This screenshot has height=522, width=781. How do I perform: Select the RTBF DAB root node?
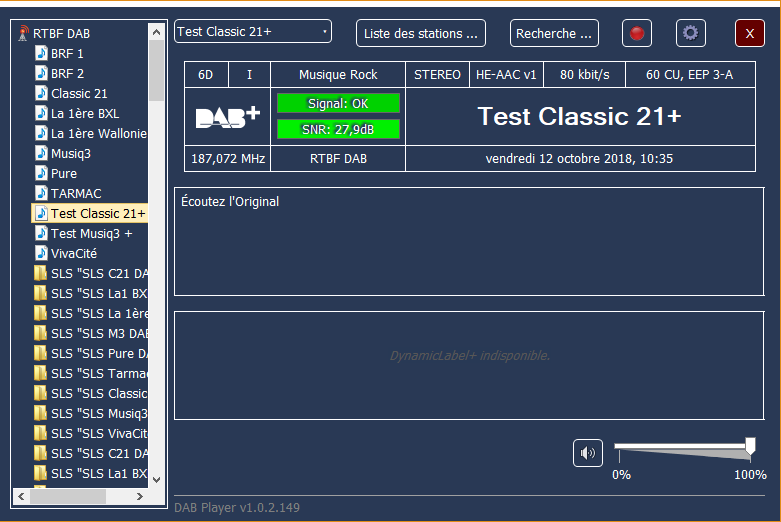pos(61,33)
